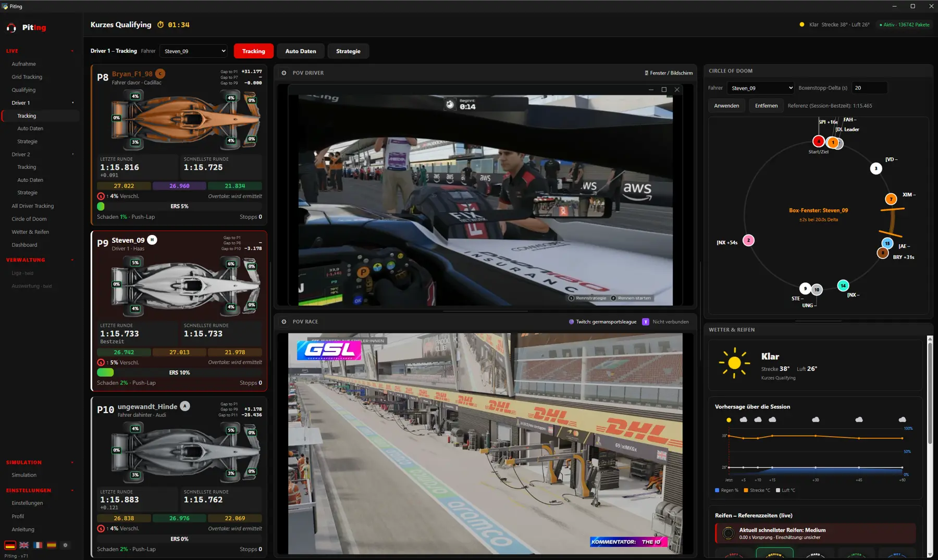The width and height of the screenshot is (938, 560).
Task: Select driver marker 3 on Circle of Doom
Action: coord(876,168)
